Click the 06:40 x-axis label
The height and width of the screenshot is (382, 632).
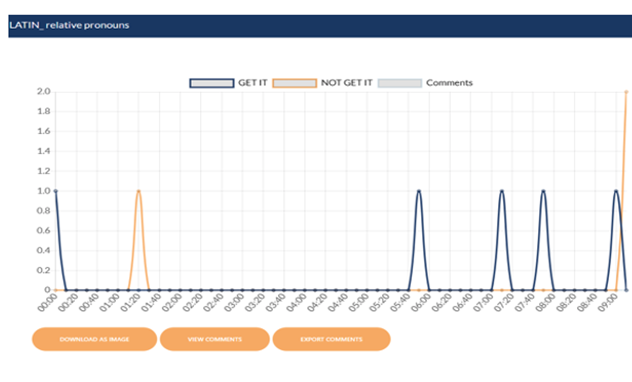463,302
